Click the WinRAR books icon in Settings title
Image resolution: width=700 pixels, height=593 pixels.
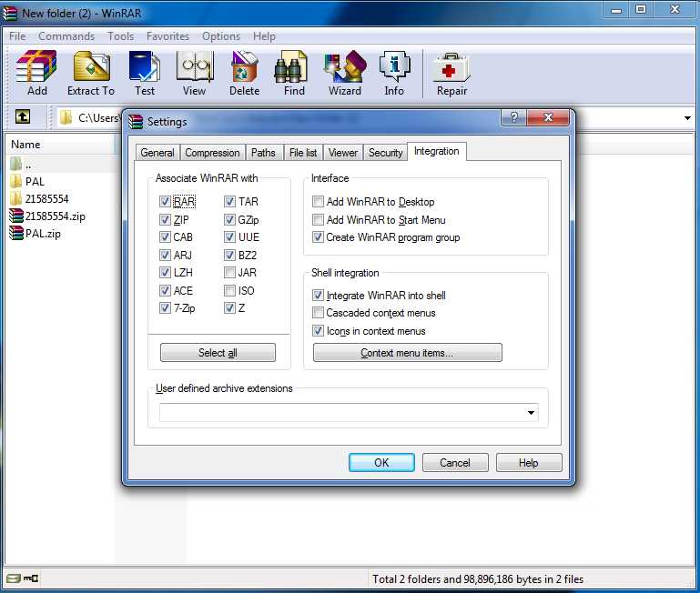(x=136, y=121)
